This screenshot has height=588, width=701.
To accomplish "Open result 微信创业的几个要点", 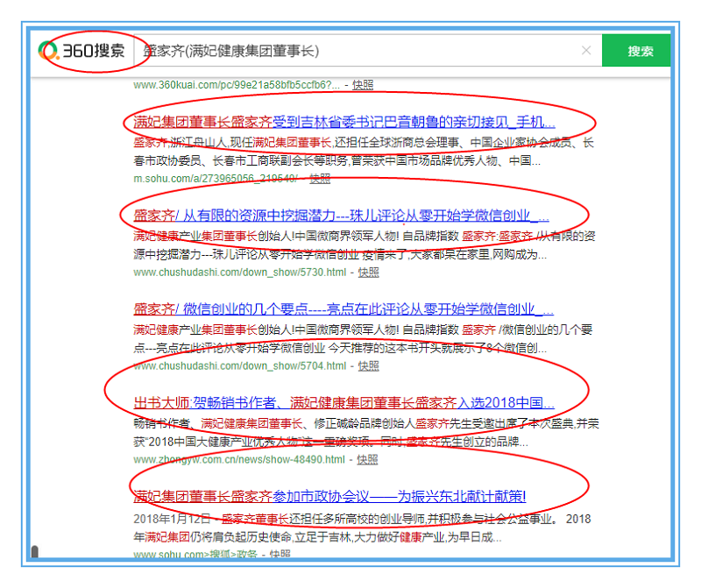I will [343, 309].
